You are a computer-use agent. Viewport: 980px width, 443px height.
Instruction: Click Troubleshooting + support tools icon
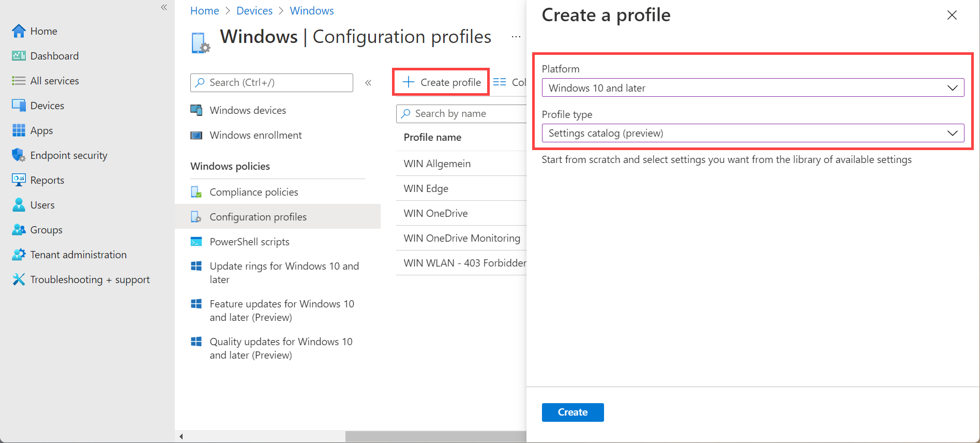tap(19, 279)
